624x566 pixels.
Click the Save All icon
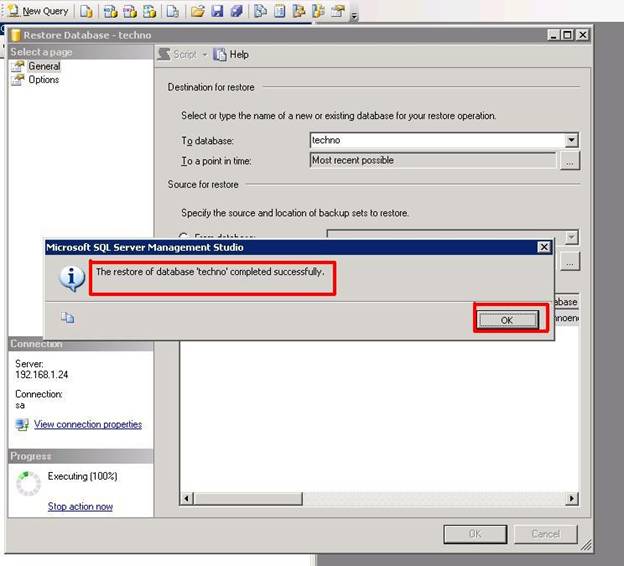(x=236, y=11)
